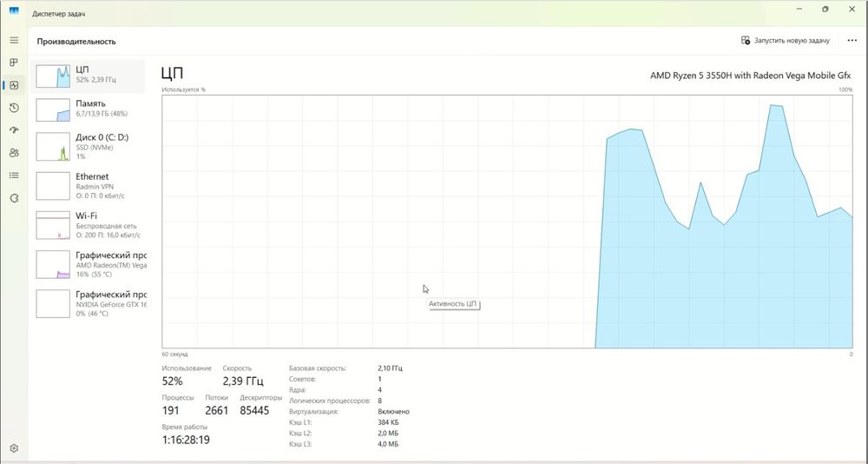The width and height of the screenshot is (868, 464).
Task: Click 'Диспетчер задач' window title
Action: 59,14
